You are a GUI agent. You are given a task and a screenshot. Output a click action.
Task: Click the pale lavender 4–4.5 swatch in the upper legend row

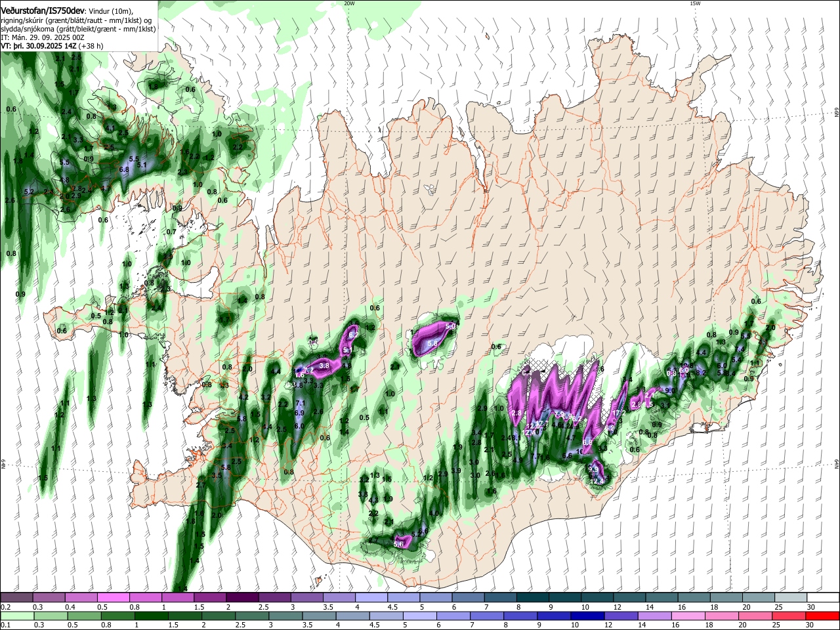coord(371,597)
